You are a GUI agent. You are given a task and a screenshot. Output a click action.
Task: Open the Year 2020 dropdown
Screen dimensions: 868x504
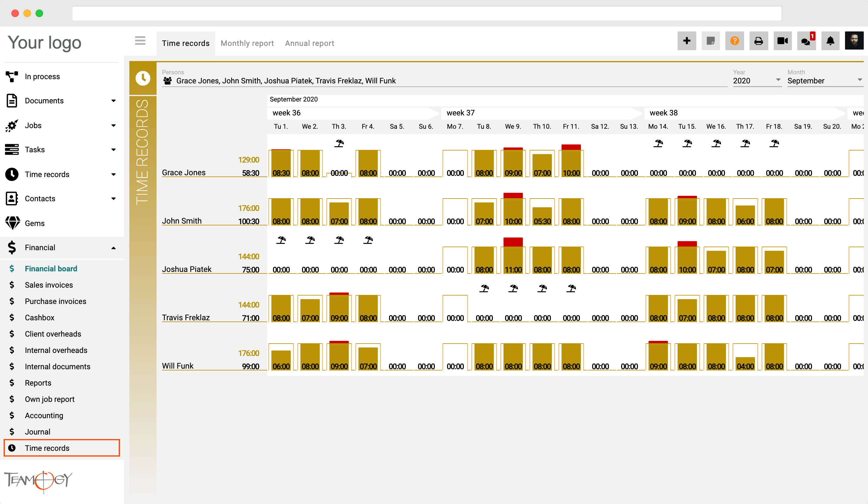tap(757, 81)
